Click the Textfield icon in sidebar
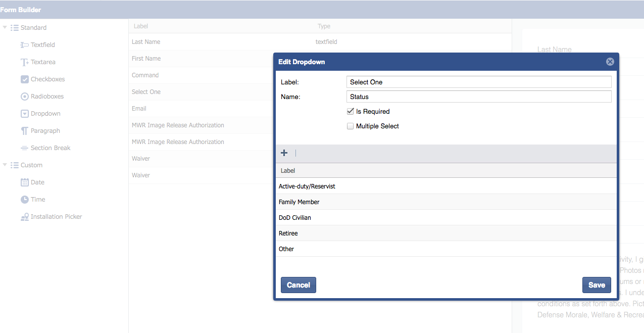The image size is (644, 333). click(x=24, y=45)
